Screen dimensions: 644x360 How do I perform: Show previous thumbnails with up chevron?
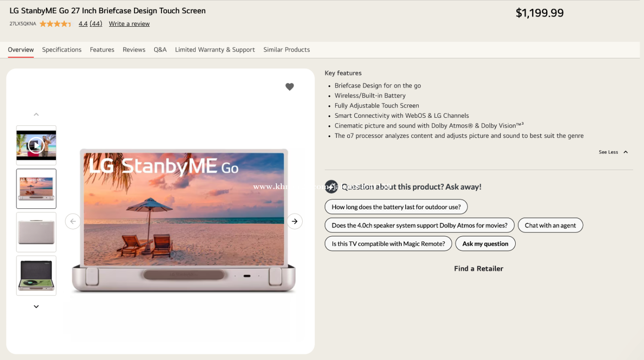(36, 114)
